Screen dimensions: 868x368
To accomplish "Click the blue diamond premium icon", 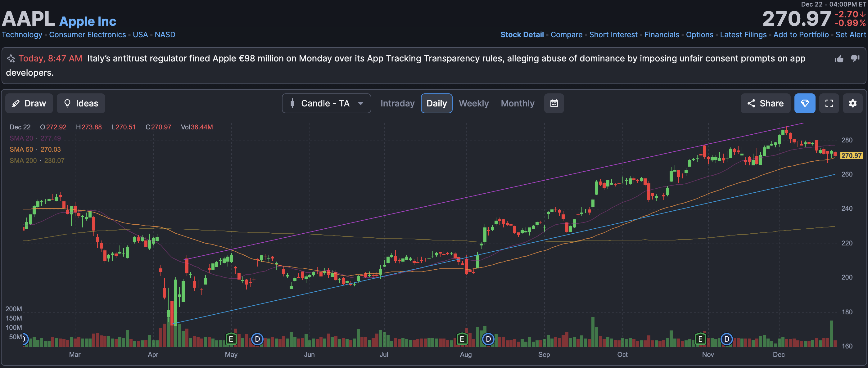I will tap(804, 103).
